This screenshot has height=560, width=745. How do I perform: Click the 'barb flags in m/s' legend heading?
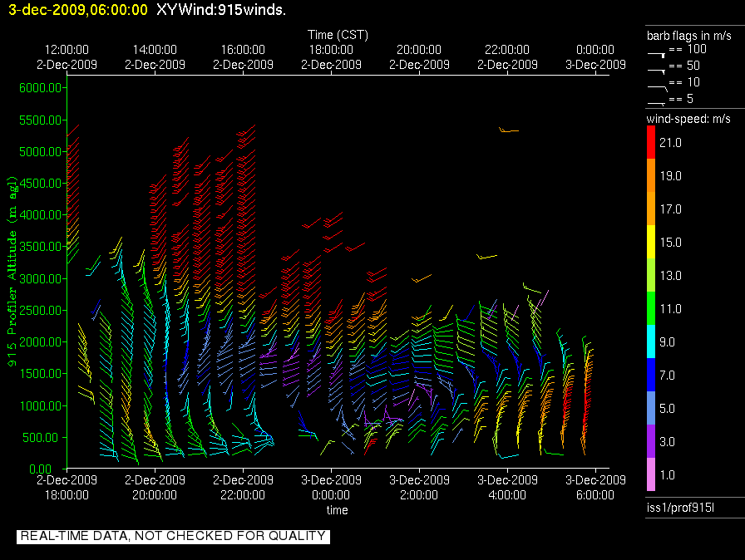pos(689,36)
